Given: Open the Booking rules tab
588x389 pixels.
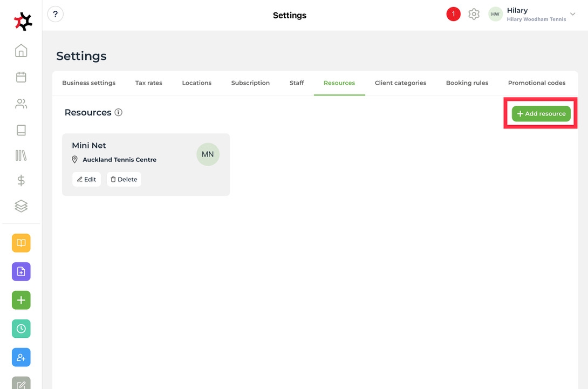Looking at the screenshot, I should (x=467, y=83).
